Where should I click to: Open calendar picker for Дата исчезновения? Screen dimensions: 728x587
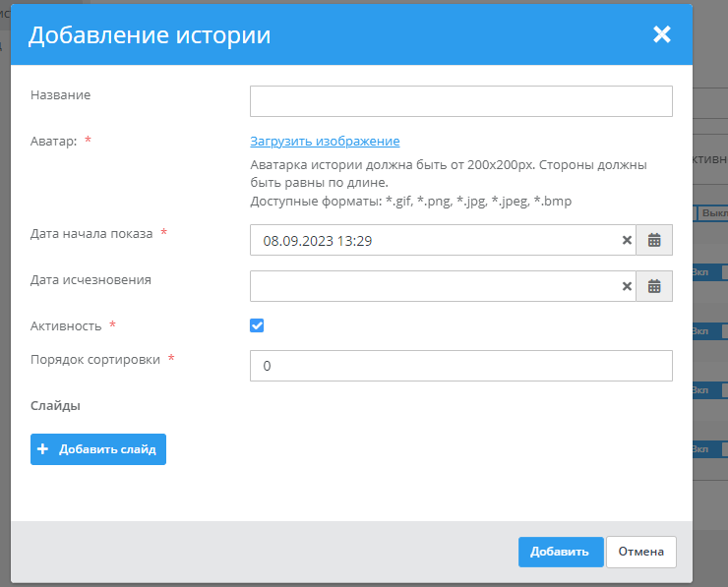point(654,286)
